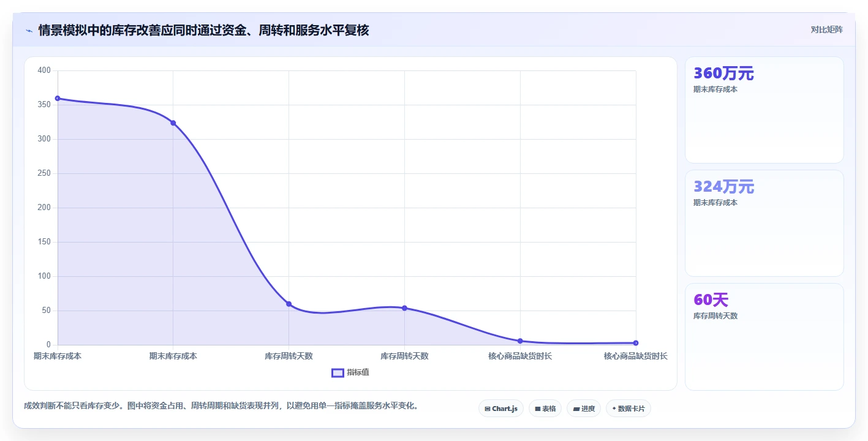The height and width of the screenshot is (441, 868).
Task: Select the Chart.js chip
Action: tap(500, 409)
